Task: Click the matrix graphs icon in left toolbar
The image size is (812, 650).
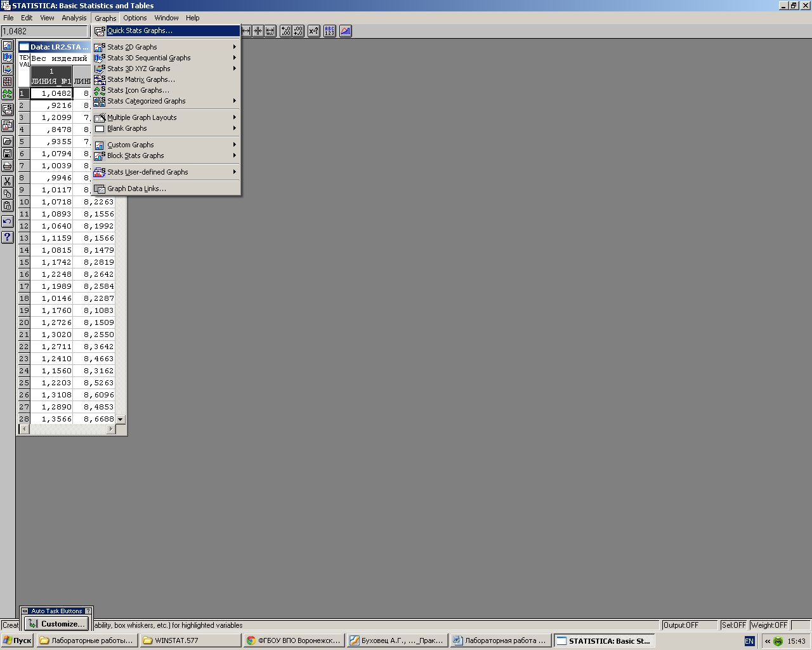Action: pyautogui.click(x=7, y=82)
